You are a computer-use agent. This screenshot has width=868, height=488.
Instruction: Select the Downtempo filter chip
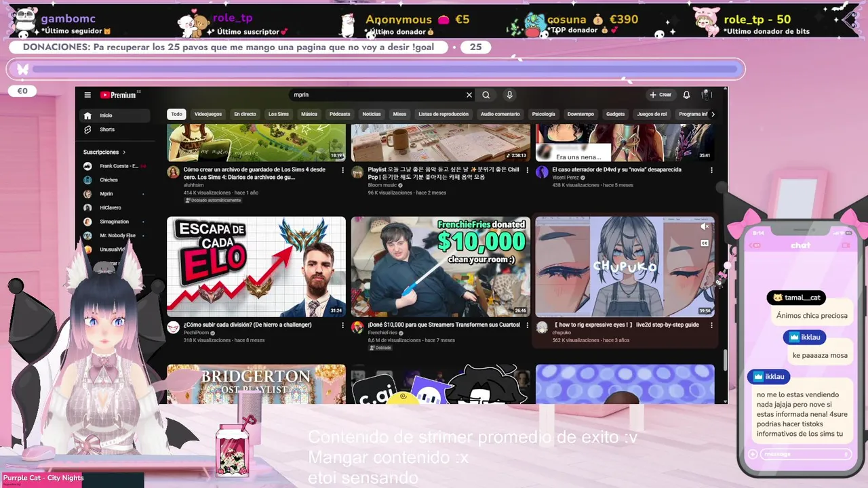coord(580,115)
